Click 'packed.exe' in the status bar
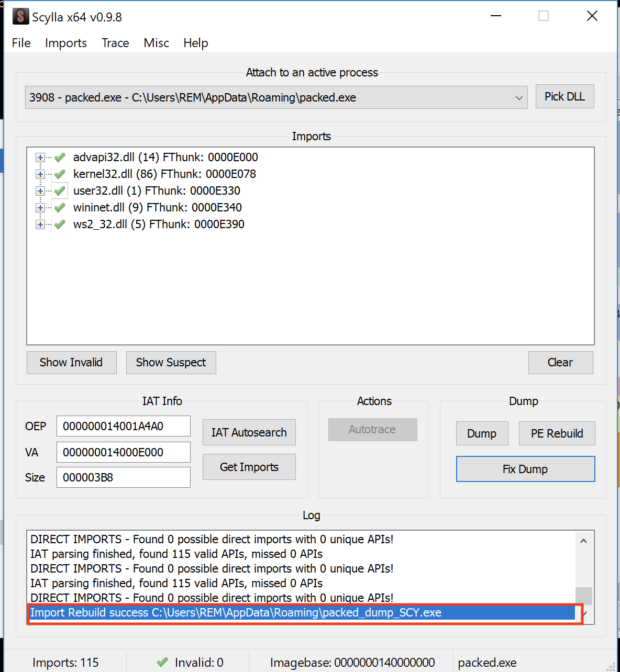Viewport: 620px width, 672px height. 487,663
